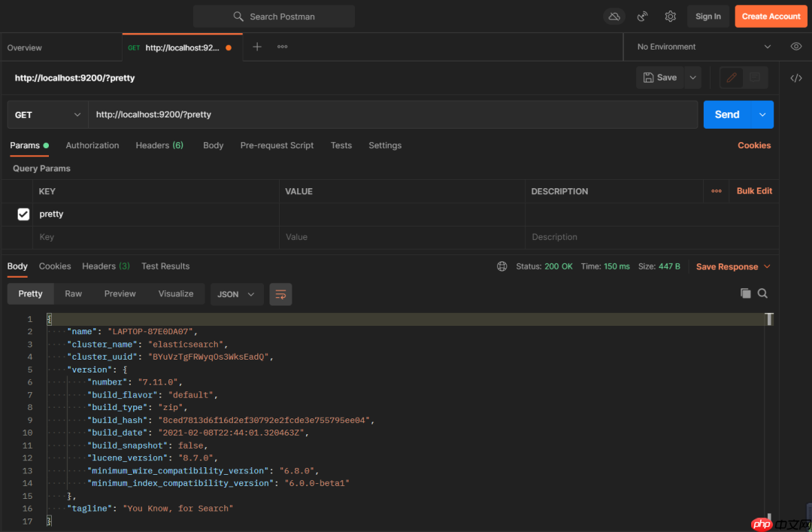Click the Create Account button
This screenshot has width=812, height=532.
pos(771,17)
